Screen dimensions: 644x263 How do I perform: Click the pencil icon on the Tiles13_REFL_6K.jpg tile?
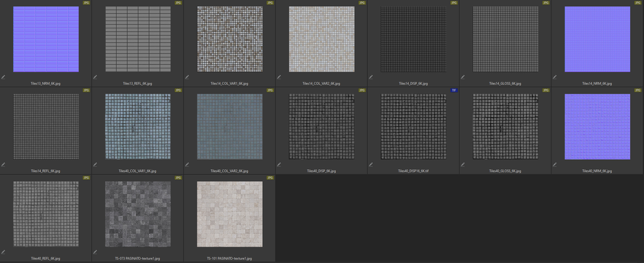coord(96,77)
